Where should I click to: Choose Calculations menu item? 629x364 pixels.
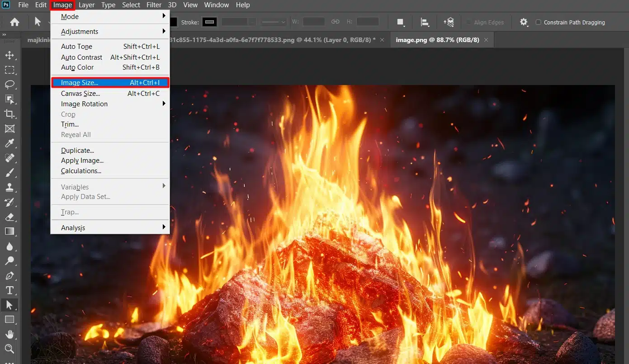coord(110,171)
